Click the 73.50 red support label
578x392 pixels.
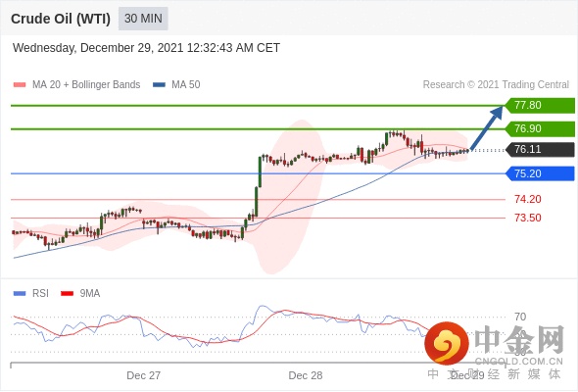[528, 218]
